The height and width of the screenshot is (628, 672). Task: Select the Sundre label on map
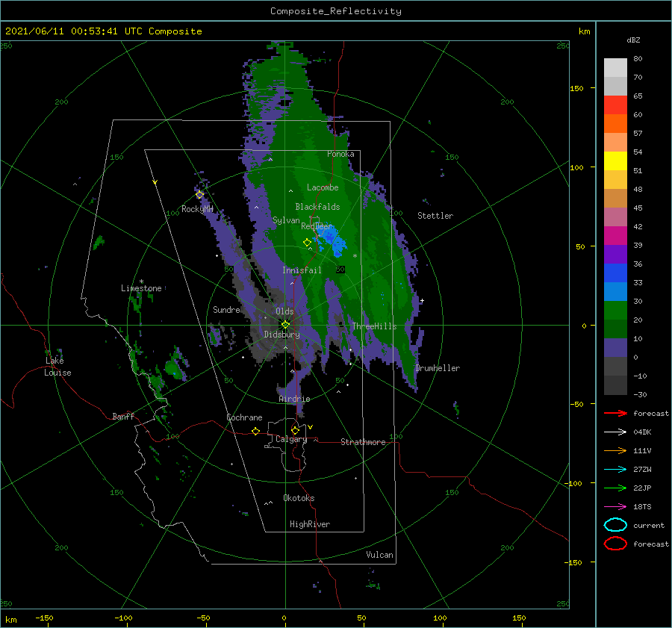coord(226,309)
